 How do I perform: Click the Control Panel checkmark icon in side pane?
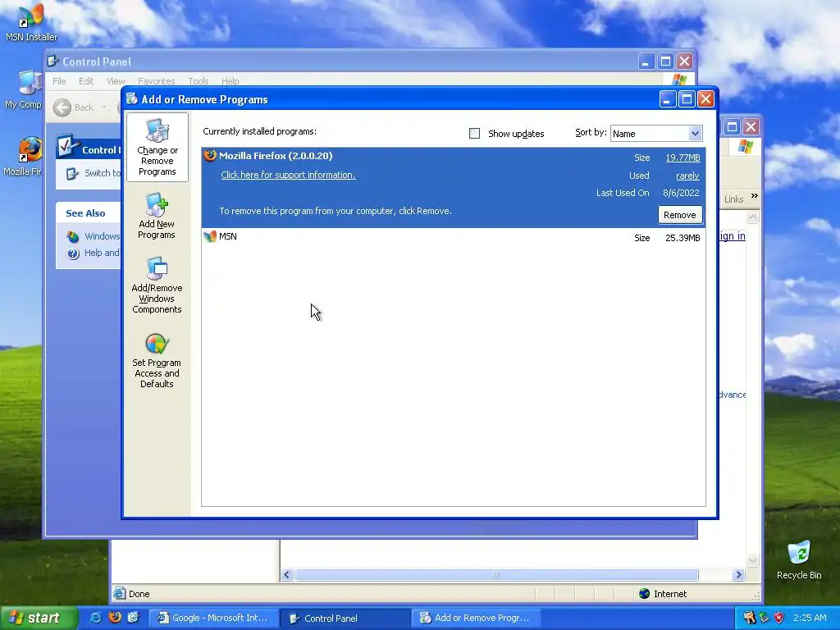tap(67, 146)
